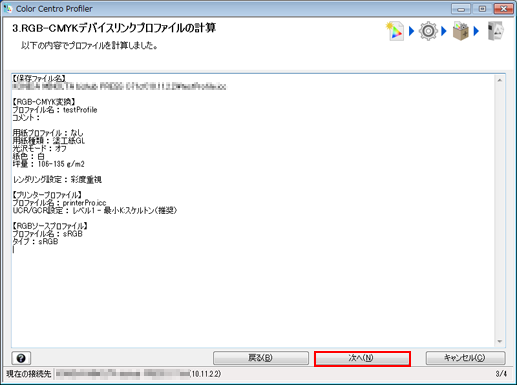Click the final printer step icon
Image resolution: width=517 pixels, height=385 pixels.
(495, 31)
